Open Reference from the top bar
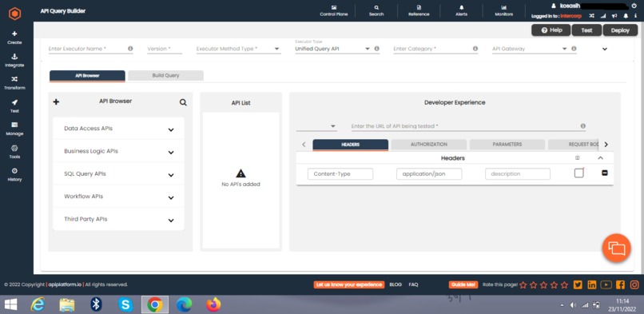Image resolution: width=644 pixels, height=314 pixels. (419, 10)
